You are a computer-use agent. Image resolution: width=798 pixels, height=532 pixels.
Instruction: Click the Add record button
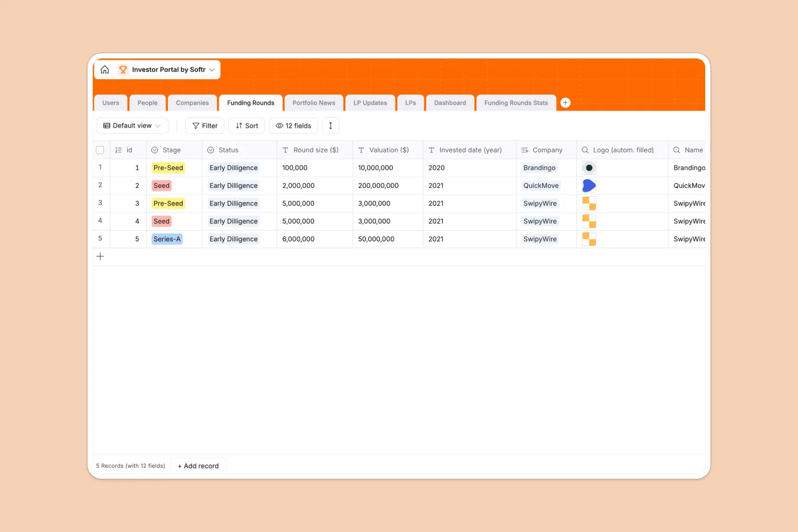click(x=198, y=466)
